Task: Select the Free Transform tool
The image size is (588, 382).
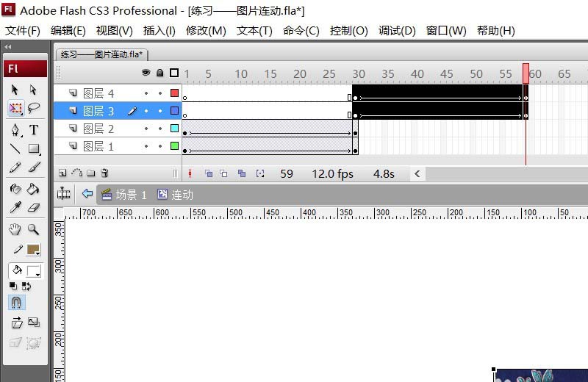Action: 15,108
